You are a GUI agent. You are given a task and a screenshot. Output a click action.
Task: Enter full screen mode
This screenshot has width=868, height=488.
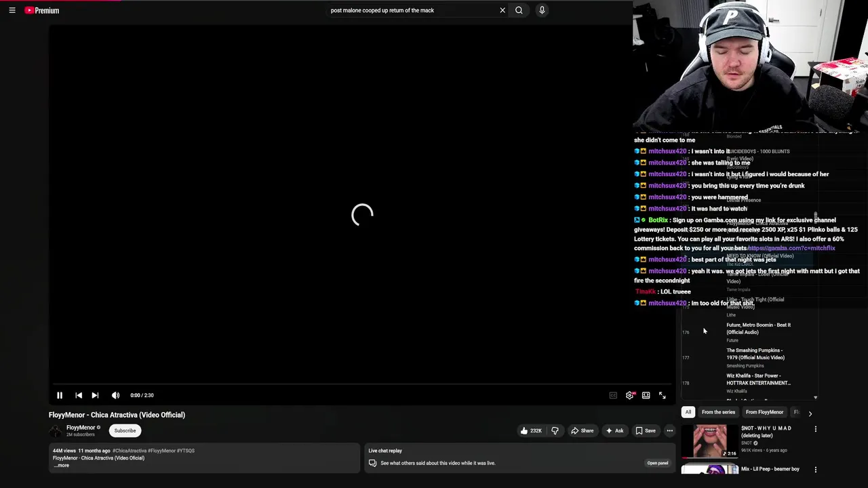tap(663, 395)
